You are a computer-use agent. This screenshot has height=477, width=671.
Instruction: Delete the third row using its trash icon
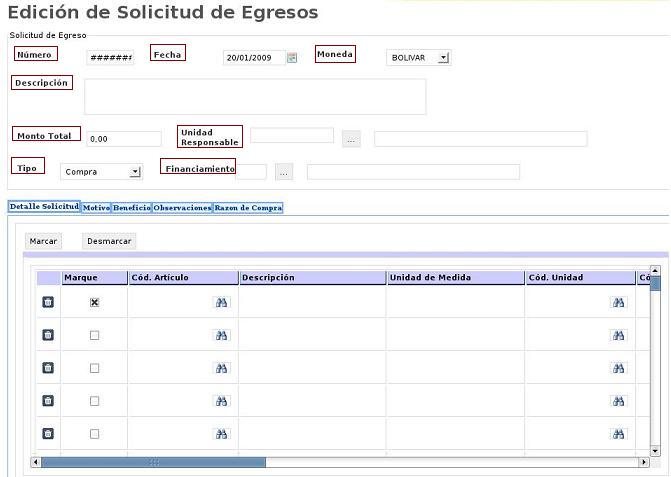pos(48,368)
